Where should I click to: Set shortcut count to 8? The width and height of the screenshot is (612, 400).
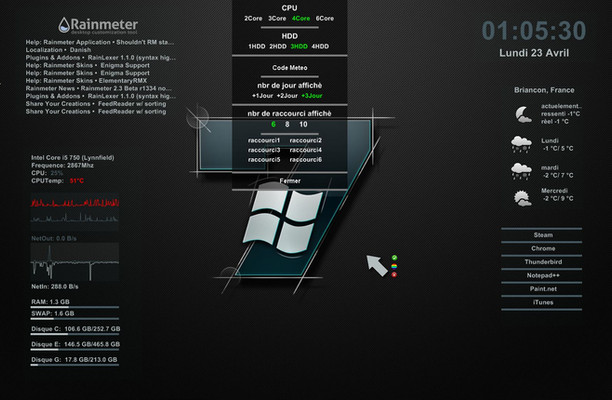pos(287,124)
